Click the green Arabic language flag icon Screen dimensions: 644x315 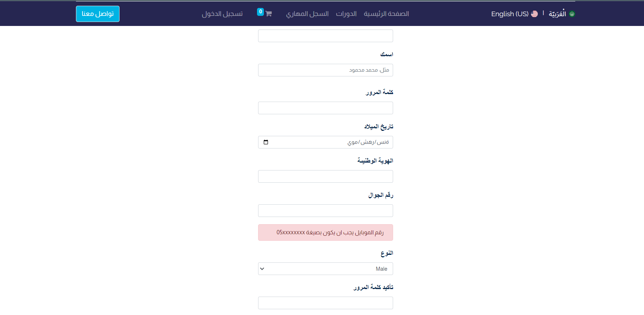pyautogui.click(x=572, y=14)
